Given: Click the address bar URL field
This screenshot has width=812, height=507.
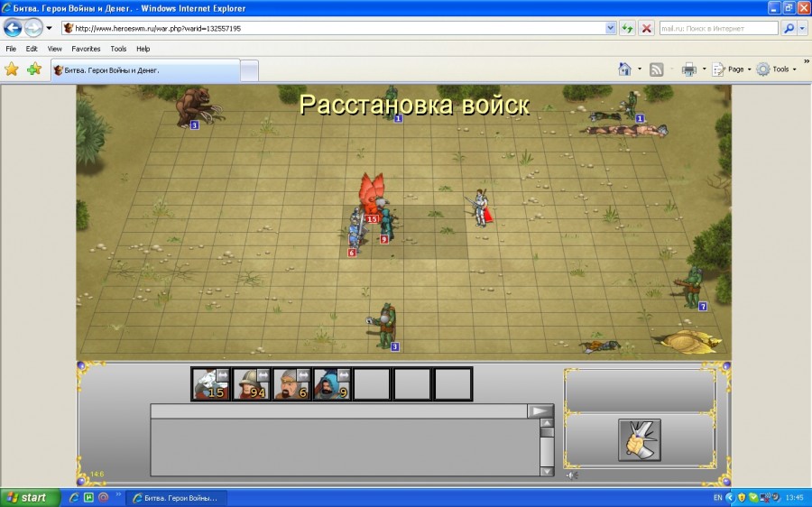Looking at the screenshot, I should tap(334, 29).
